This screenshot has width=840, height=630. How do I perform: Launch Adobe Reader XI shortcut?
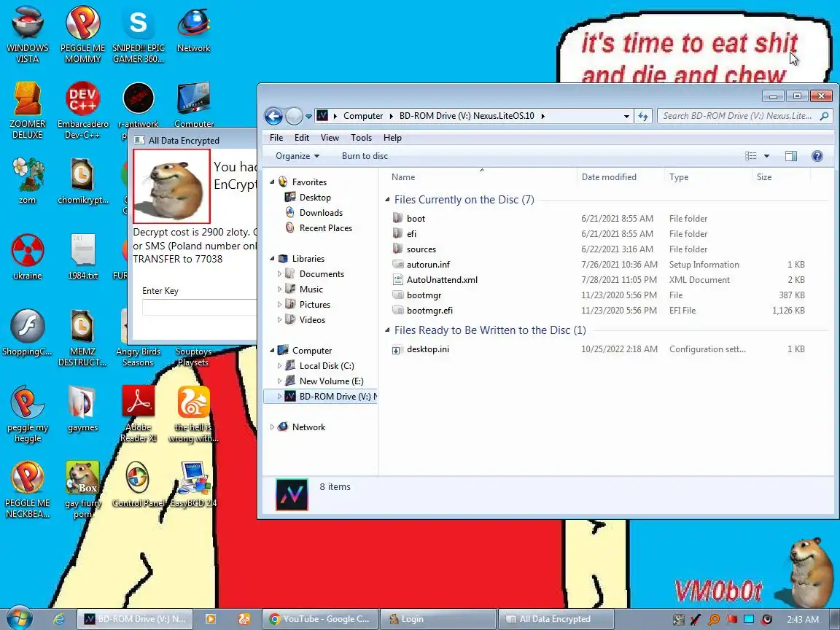click(x=139, y=413)
